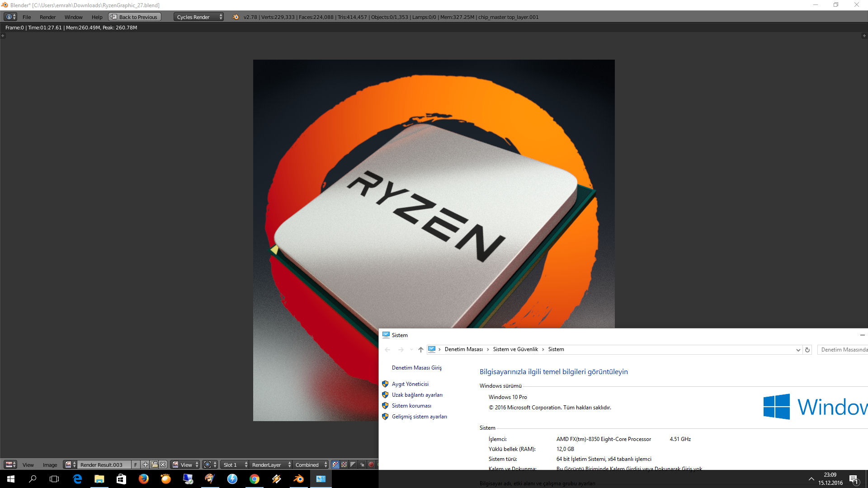Refresh the Sistem window

click(807, 350)
